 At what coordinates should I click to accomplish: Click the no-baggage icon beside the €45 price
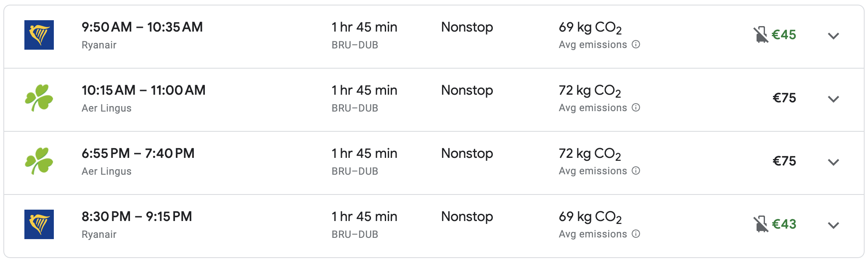[x=760, y=35]
